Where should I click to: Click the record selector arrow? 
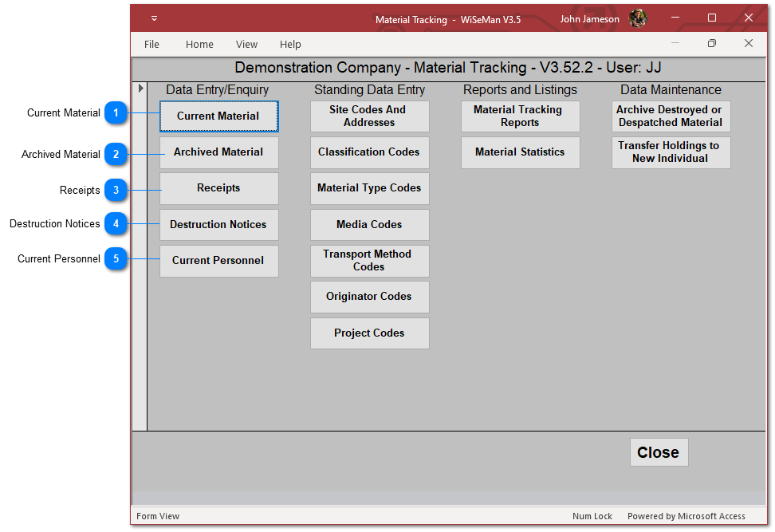click(140, 88)
